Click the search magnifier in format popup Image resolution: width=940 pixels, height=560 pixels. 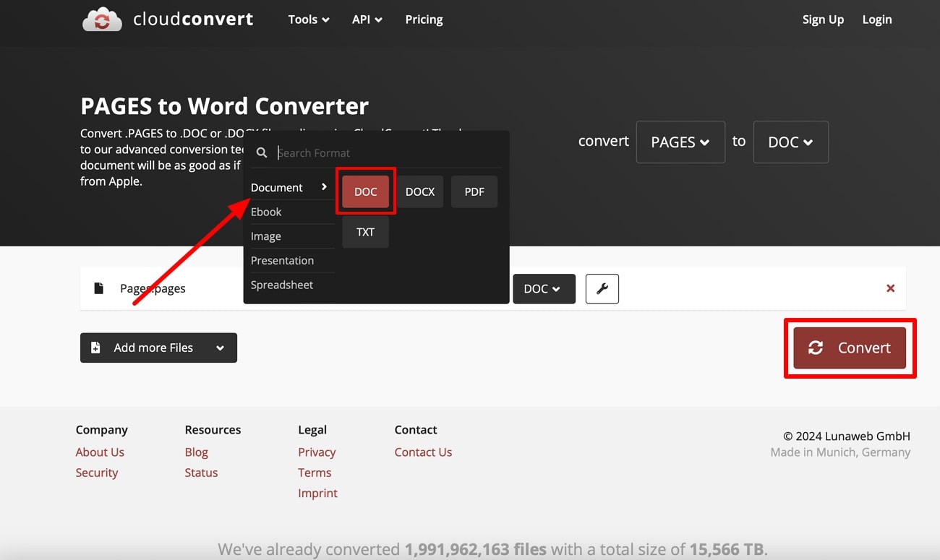[x=262, y=153]
